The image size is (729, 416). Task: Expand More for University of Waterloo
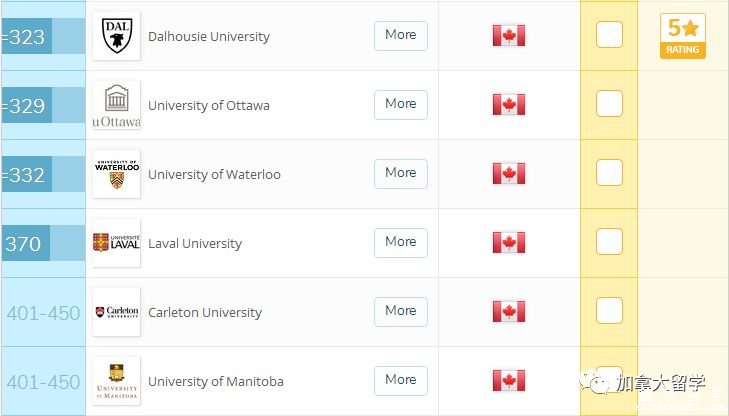coord(401,174)
